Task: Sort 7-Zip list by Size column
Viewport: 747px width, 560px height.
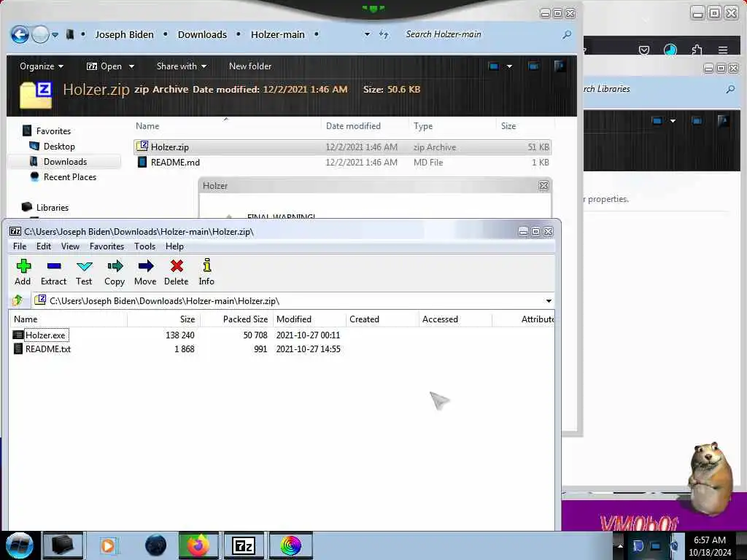Action: [164, 319]
